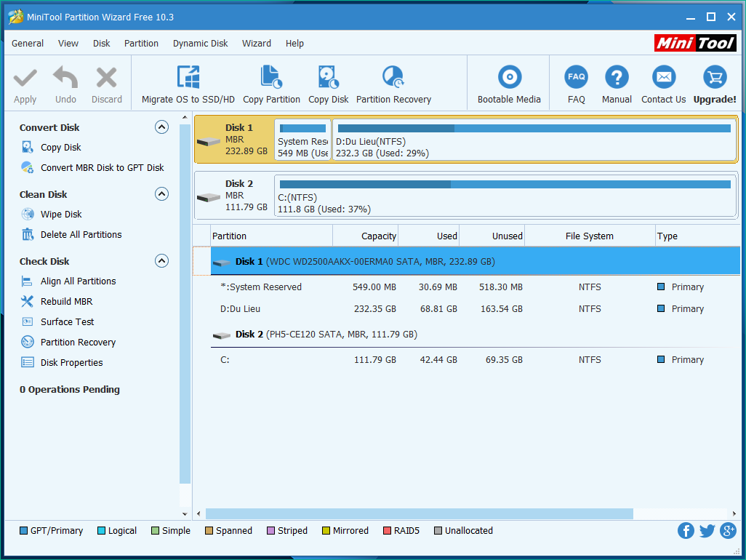Select Wipe Disk in the sidebar

[x=61, y=215]
